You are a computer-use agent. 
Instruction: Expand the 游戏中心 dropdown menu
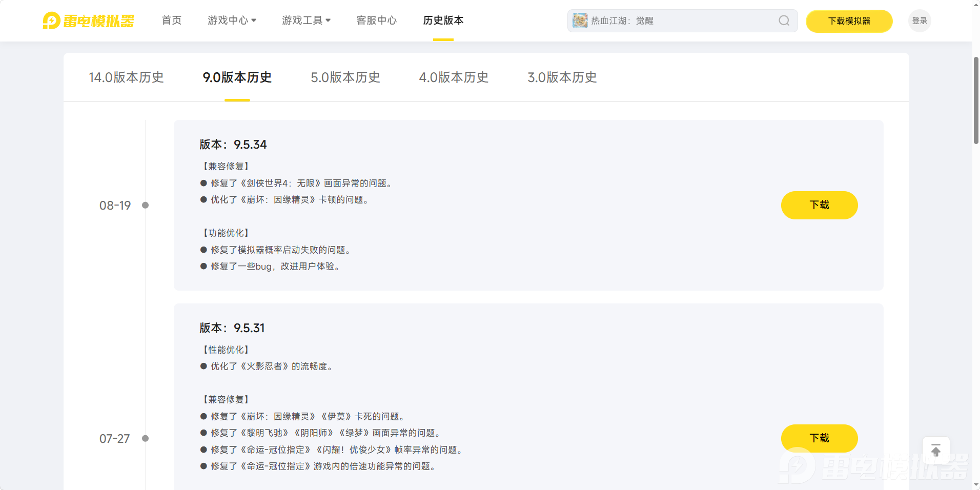[x=232, y=21]
